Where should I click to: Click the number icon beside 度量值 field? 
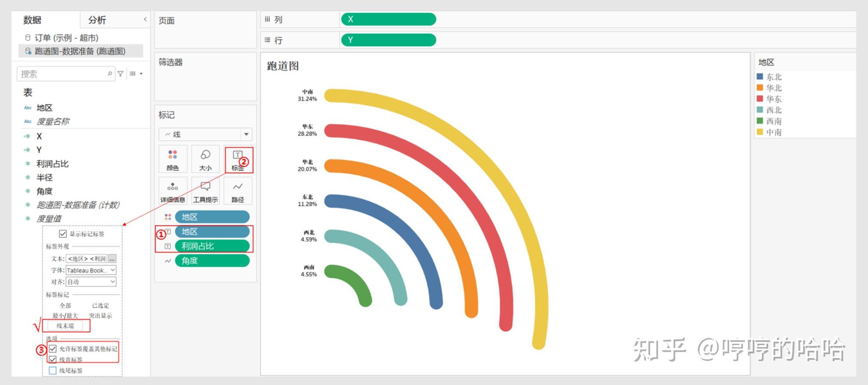tap(28, 218)
